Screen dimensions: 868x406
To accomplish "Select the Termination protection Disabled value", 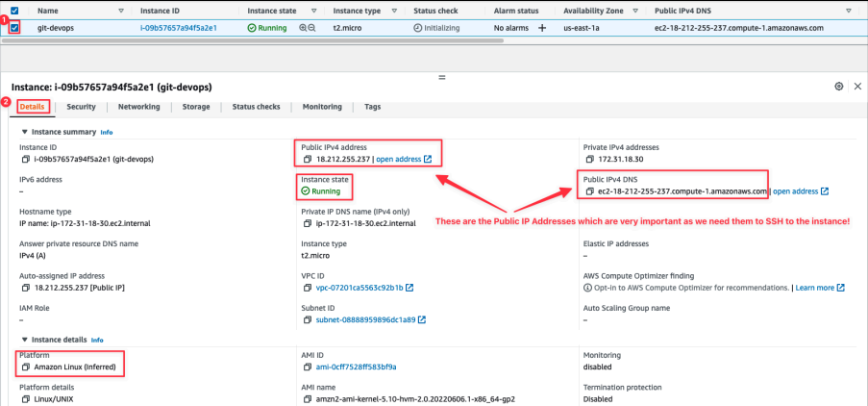I will pos(598,399).
